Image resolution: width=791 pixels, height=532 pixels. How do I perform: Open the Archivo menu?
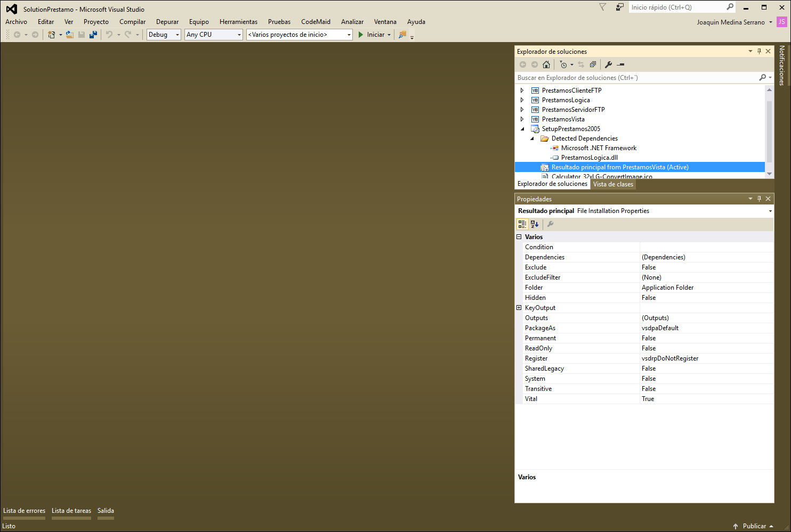[17, 22]
